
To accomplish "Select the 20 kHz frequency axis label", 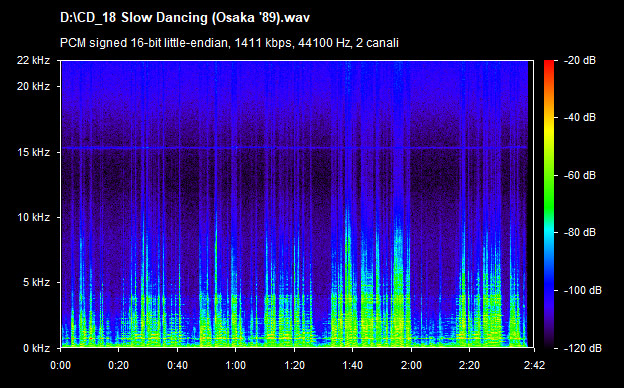I will [33, 86].
